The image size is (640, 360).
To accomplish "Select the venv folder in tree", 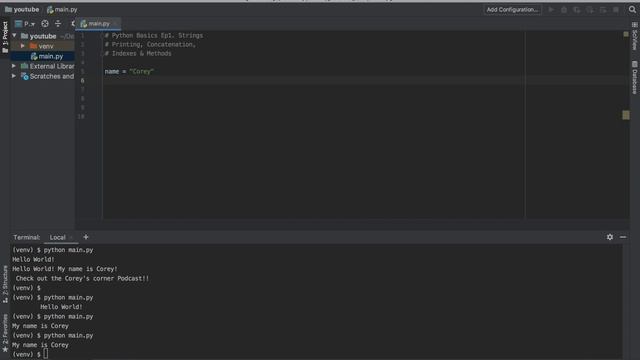I will click(41, 46).
